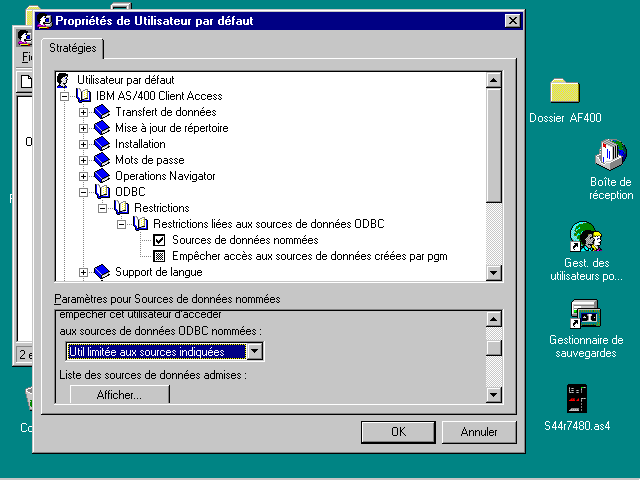
Task: Open the Util limitée aux sources dropdown
Action: [x=255, y=351]
